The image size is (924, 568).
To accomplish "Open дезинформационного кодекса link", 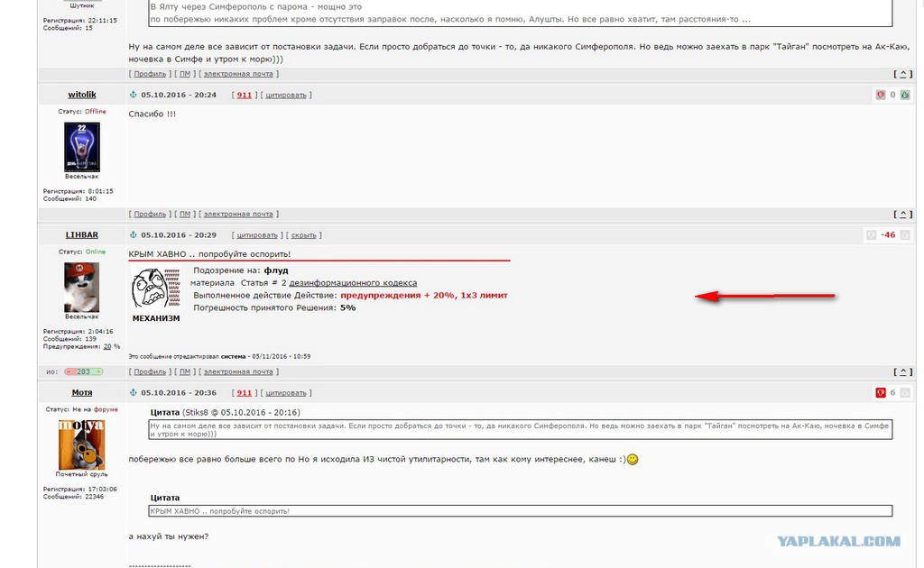I will 353,283.
